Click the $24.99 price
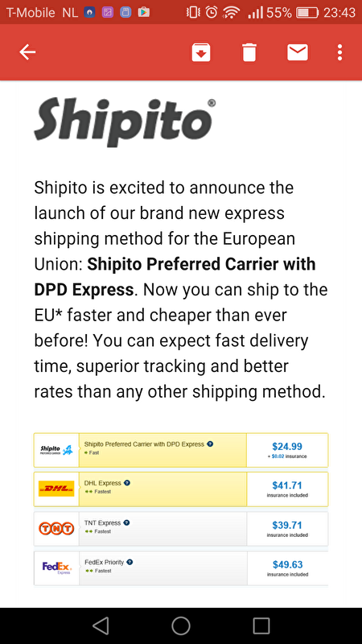This screenshot has height=644, width=362. (287, 446)
